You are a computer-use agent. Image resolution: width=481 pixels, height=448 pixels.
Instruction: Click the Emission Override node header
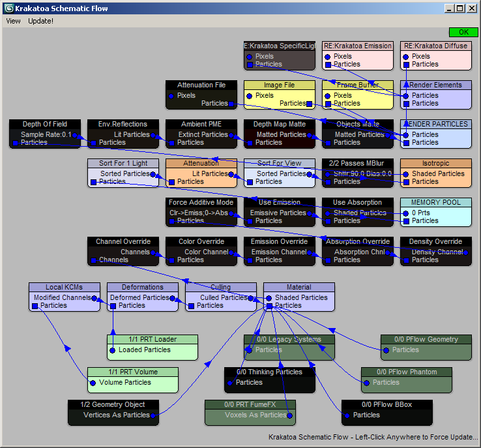pyautogui.click(x=280, y=241)
